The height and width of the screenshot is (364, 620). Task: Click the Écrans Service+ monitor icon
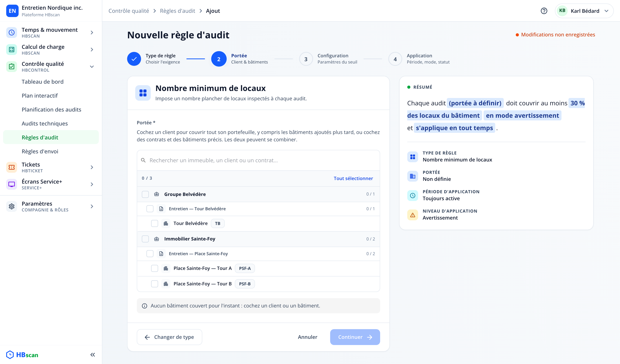point(12,184)
